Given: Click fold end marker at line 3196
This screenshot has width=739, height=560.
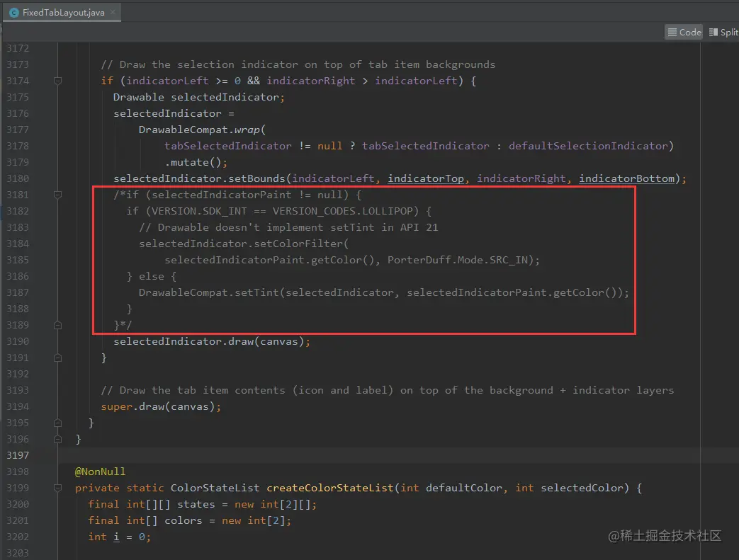Looking at the screenshot, I should 57,439.
